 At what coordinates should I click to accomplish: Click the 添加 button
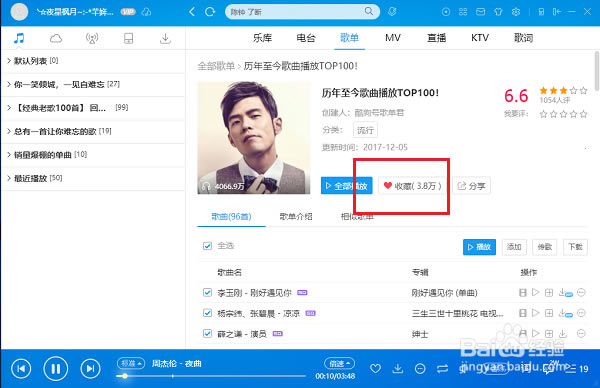(514, 247)
